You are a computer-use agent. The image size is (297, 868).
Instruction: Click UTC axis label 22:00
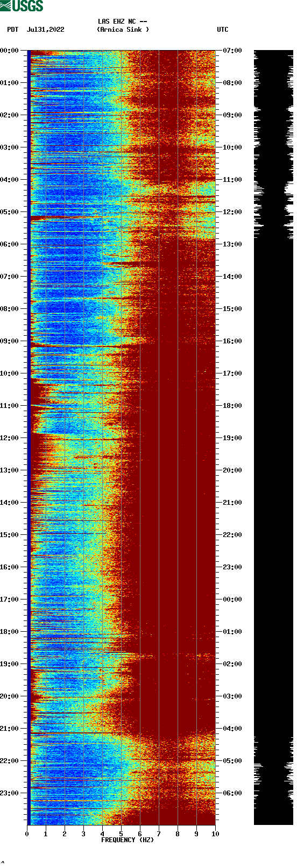coord(232,535)
